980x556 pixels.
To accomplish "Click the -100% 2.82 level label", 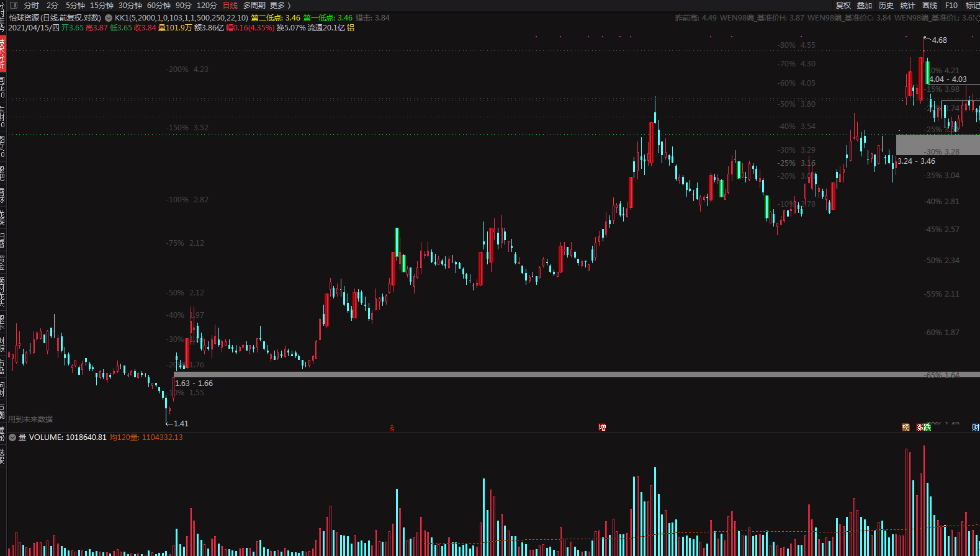I will (187, 200).
